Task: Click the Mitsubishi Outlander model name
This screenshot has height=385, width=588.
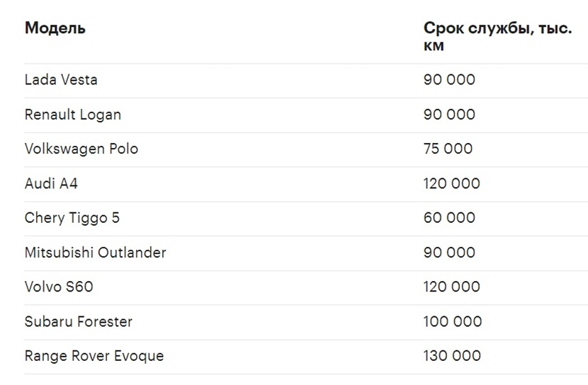Action: pos(96,253)
